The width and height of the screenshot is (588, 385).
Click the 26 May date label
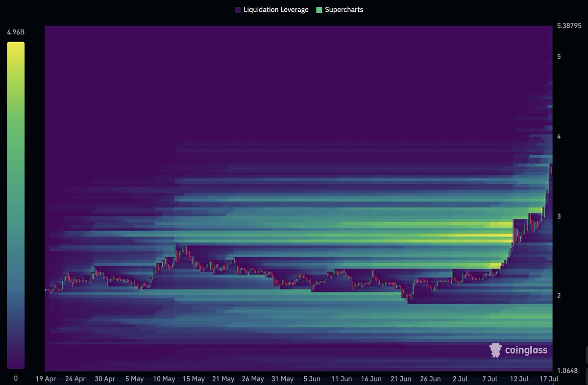tap(253, 379)
